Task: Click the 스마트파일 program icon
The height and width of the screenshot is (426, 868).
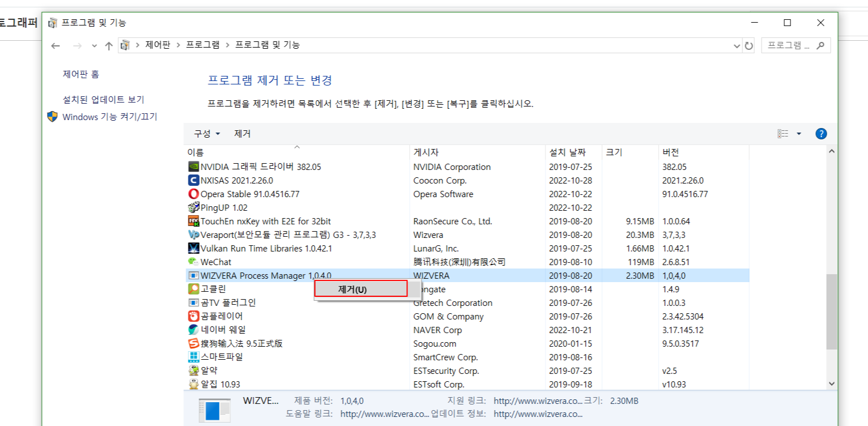Action: (194, 357)
